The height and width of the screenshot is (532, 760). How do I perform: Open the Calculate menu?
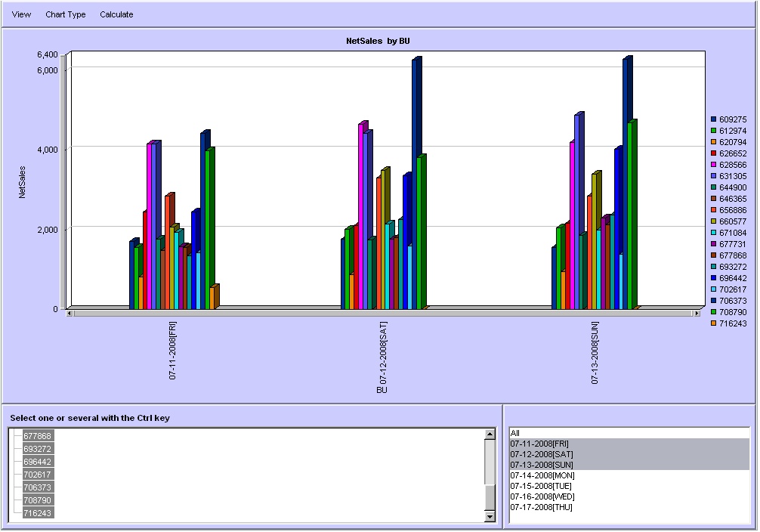pyautogui.click(x=116, y=14)
